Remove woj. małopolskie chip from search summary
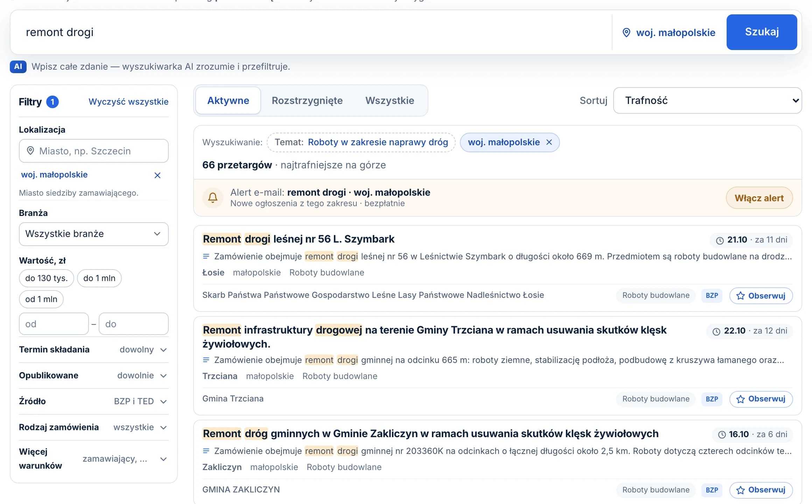812x504 pixels. pos(549,142)
